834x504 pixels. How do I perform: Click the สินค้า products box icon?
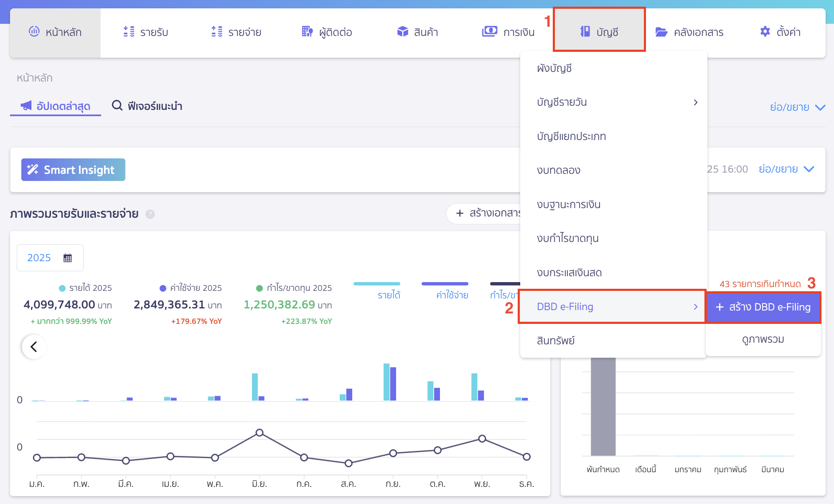pos(402,31)
